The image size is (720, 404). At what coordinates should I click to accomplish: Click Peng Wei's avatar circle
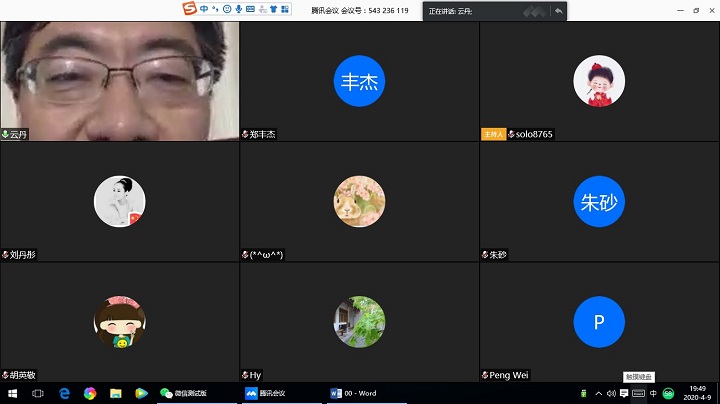[x=599, y=322]
